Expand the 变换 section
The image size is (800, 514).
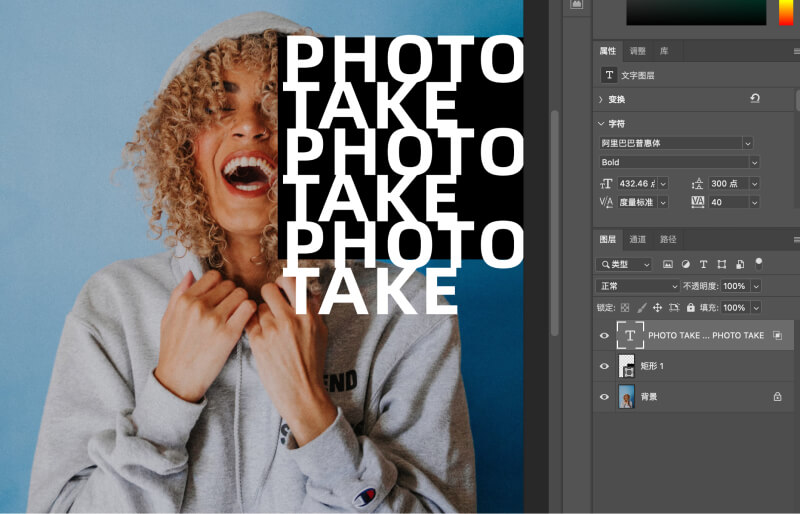(601, 100)
